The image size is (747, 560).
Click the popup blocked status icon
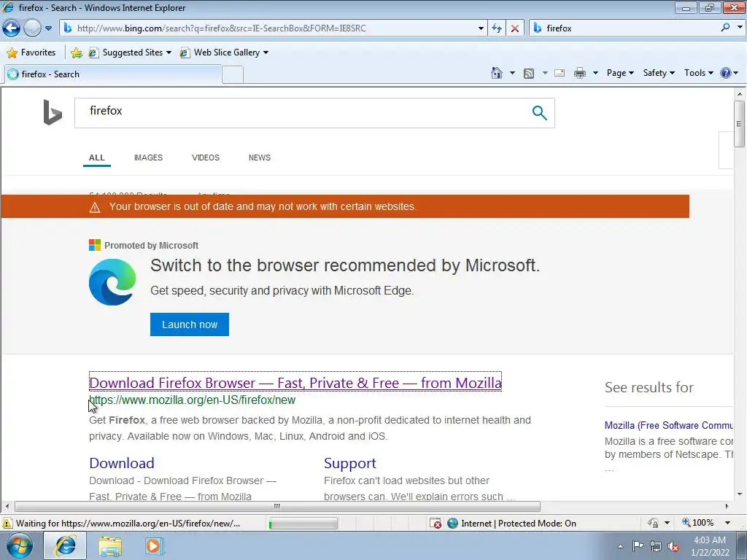click(x=436, y=524)
